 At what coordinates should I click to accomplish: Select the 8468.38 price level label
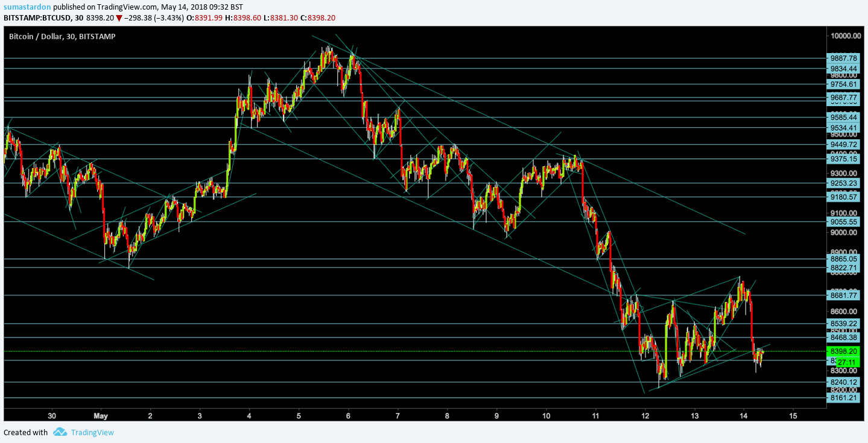click(x=843, y=338)
